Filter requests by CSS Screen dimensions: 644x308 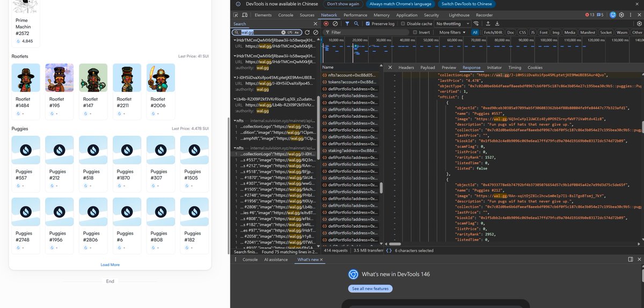click(x=522, y=32)
